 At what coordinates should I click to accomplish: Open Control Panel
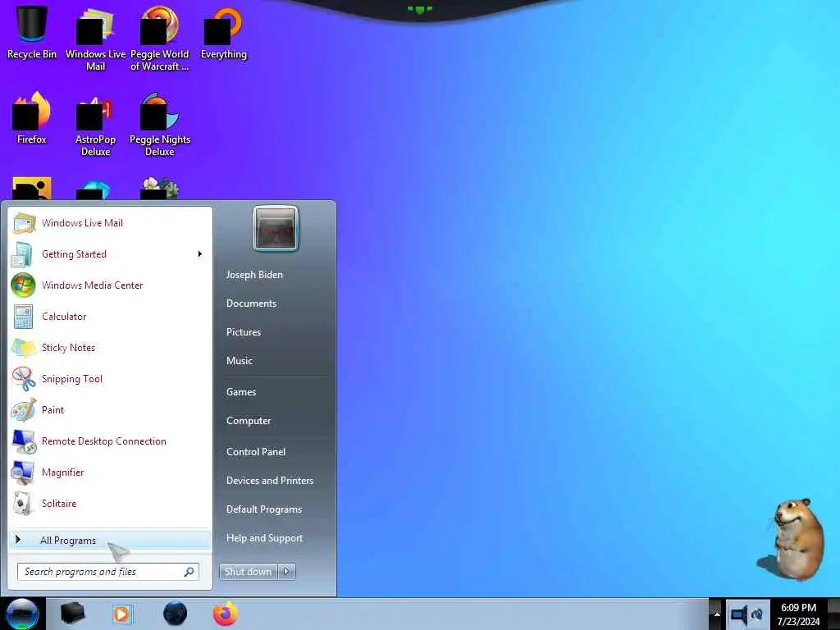point(256,452)
